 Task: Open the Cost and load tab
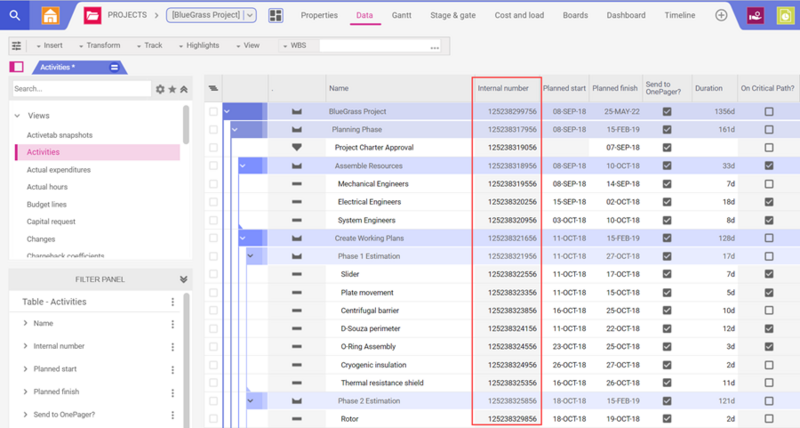pos(519,15)
